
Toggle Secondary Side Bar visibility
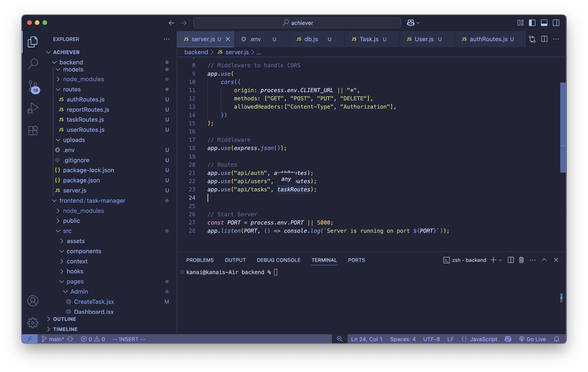(x=556, y=23)
